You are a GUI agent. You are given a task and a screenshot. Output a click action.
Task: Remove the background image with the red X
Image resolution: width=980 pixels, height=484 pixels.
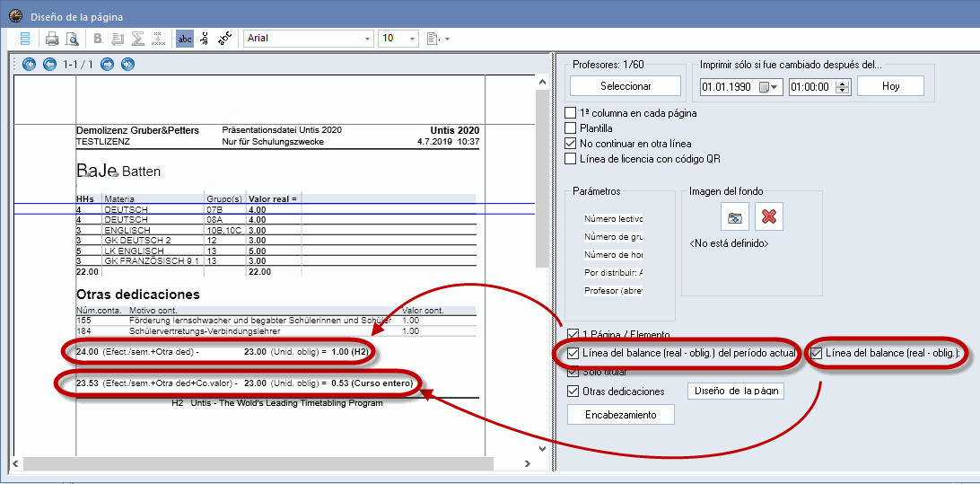tap(769, 217)
